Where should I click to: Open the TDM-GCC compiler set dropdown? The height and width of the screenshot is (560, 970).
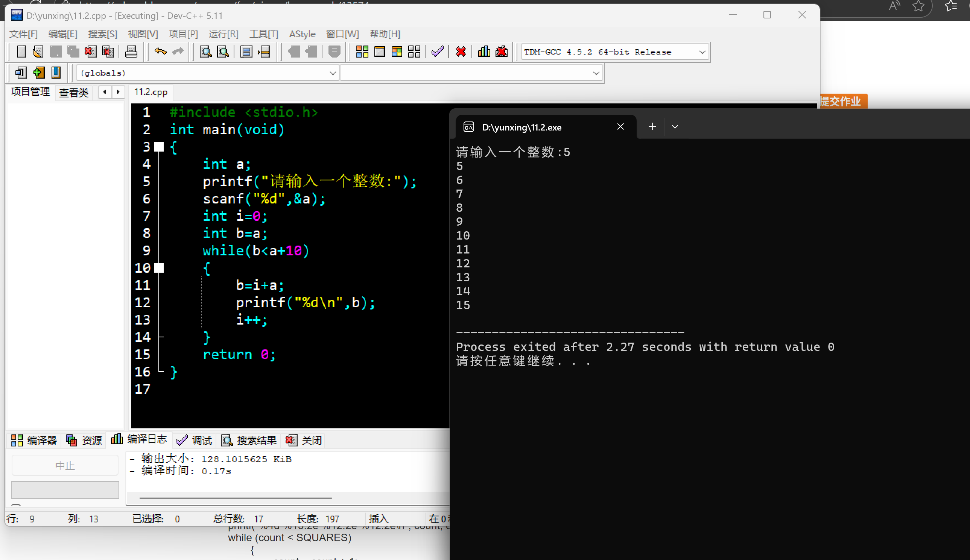pos(702,52)
